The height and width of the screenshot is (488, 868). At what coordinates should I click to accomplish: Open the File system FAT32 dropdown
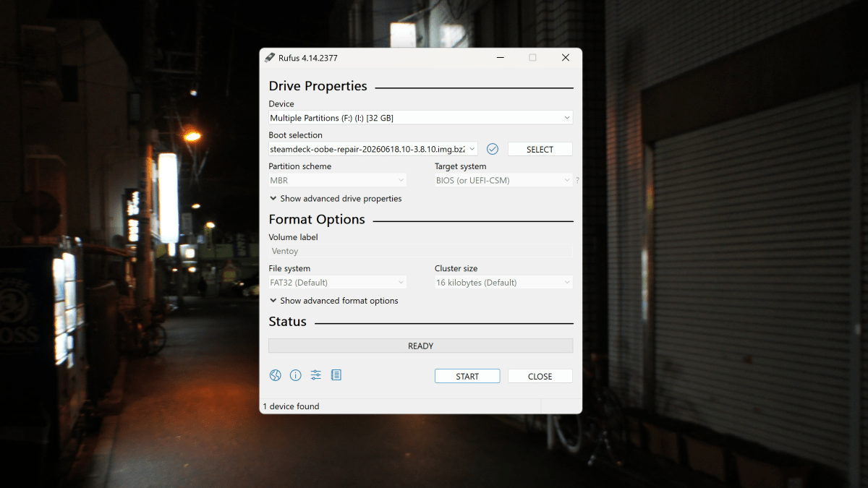pyautogui.click(x=337, y=283)
